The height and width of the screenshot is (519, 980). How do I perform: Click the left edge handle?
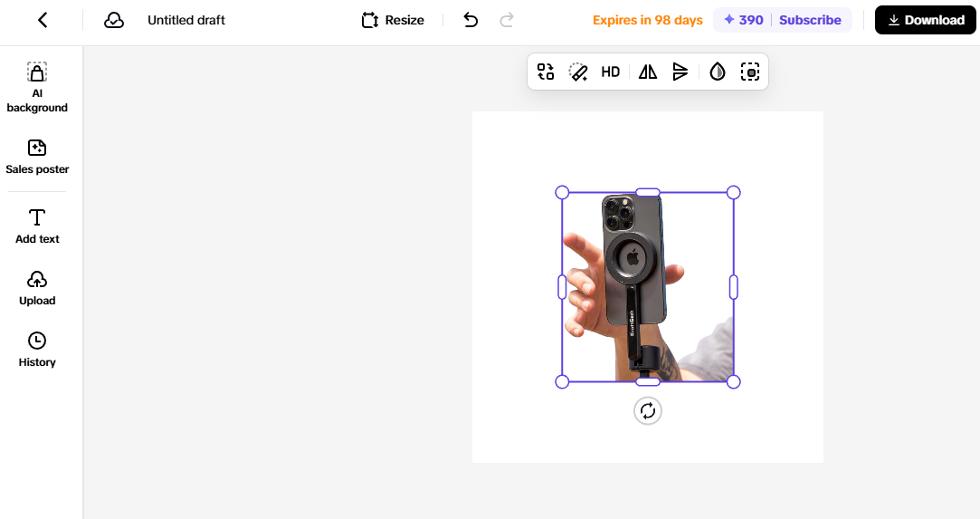click(562, 287)
